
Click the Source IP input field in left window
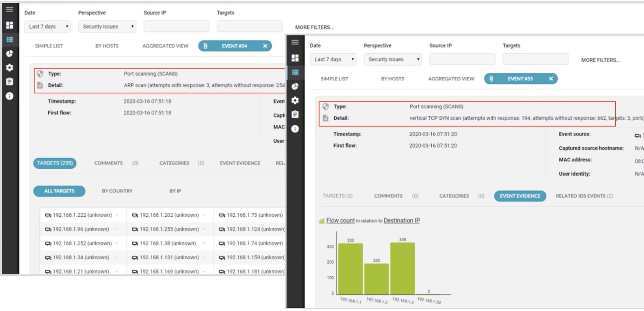coord(176,27)
